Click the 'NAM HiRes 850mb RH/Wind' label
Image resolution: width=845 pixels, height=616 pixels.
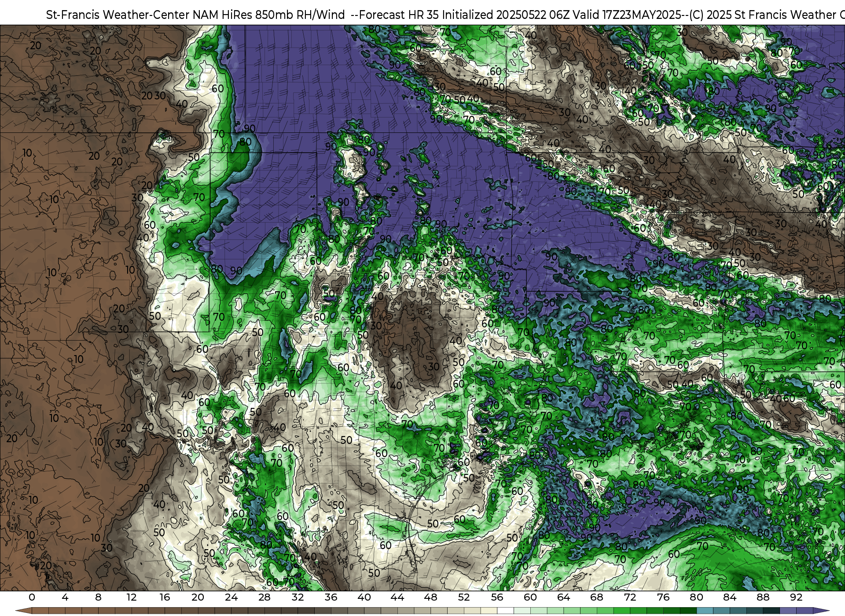(x=269, y=15)
